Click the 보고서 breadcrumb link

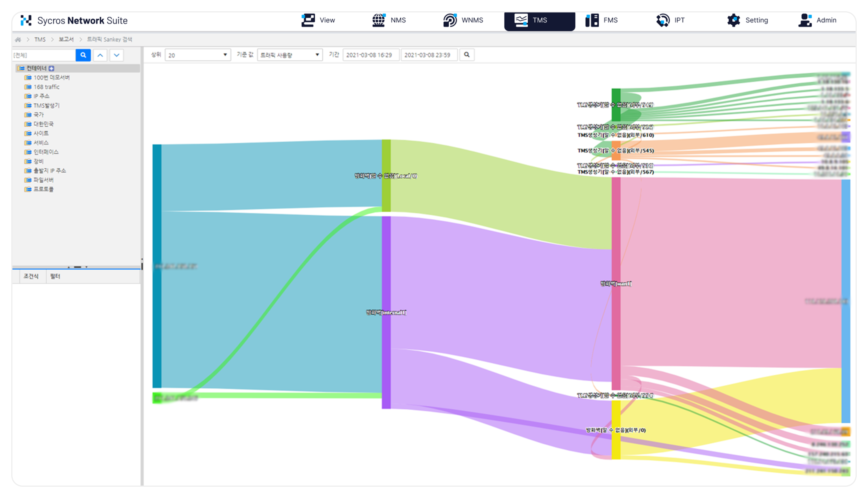66,39
